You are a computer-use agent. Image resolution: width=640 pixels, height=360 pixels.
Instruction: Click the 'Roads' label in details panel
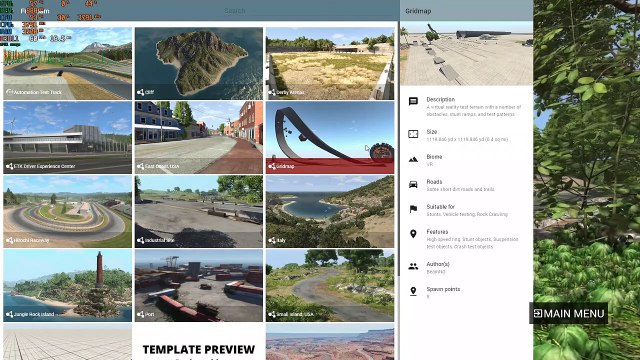tap(434, 182)
